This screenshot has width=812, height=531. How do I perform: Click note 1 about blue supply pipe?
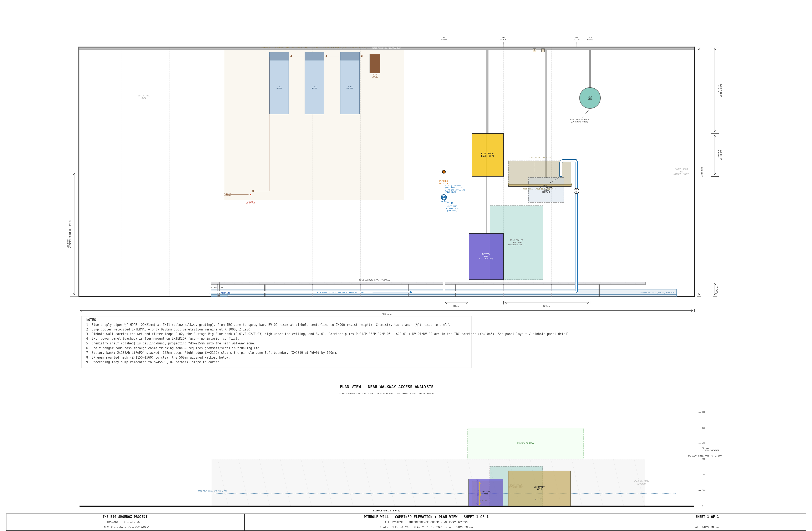(x=268, y=325)
